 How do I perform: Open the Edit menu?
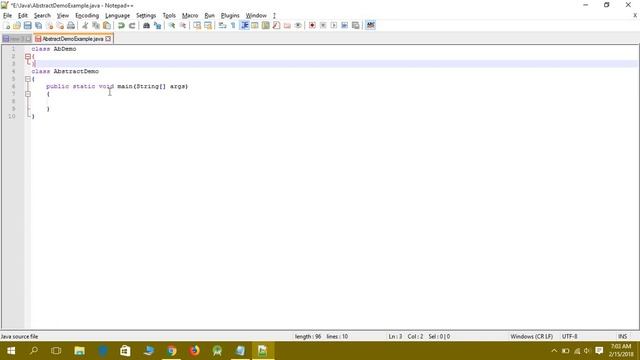coord(22,16)
